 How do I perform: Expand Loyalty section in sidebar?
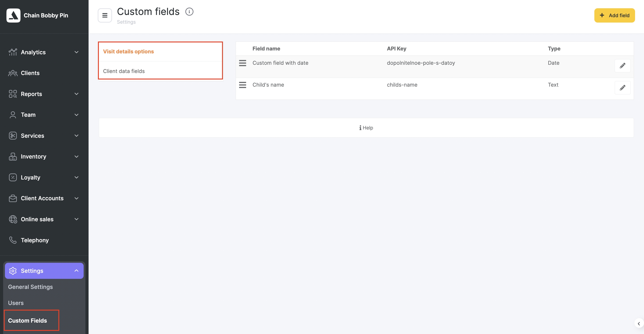coord(76,177)
